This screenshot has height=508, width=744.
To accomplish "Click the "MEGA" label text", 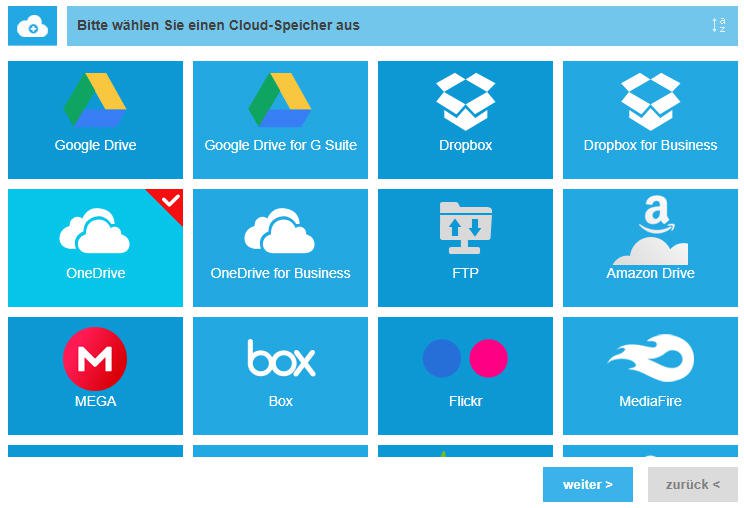I will 95,401.
